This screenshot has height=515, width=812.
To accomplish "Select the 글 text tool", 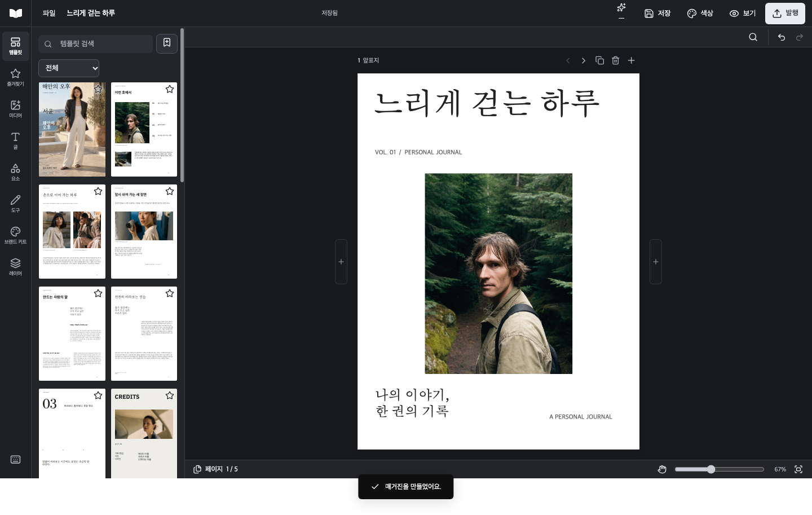I will point(16,141).
